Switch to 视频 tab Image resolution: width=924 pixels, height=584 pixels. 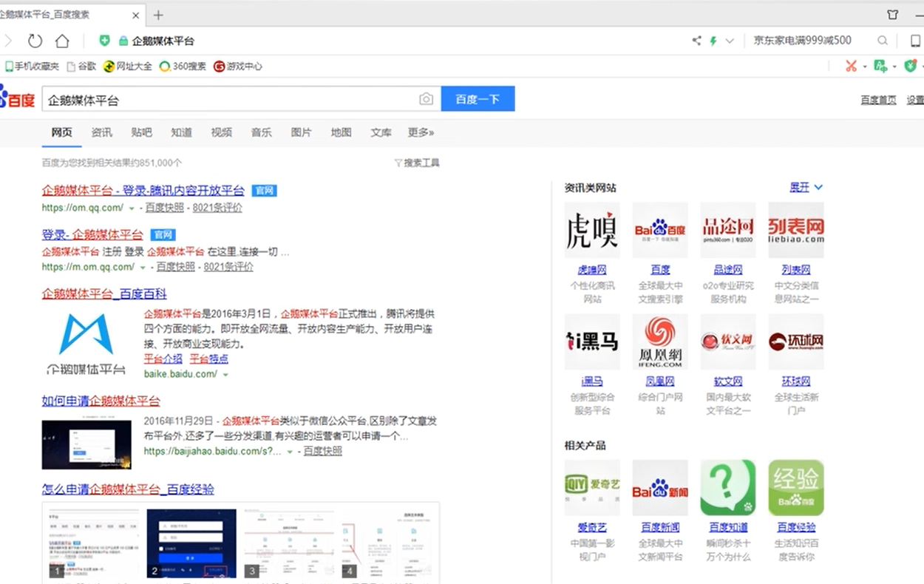pyautogui.click(x=221, y=132)
